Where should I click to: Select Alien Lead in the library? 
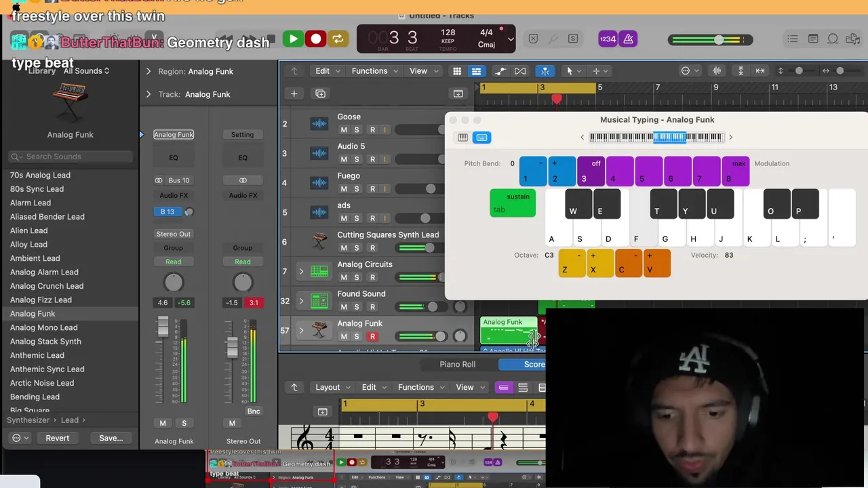pyautogui.click(x=28, y=230)
